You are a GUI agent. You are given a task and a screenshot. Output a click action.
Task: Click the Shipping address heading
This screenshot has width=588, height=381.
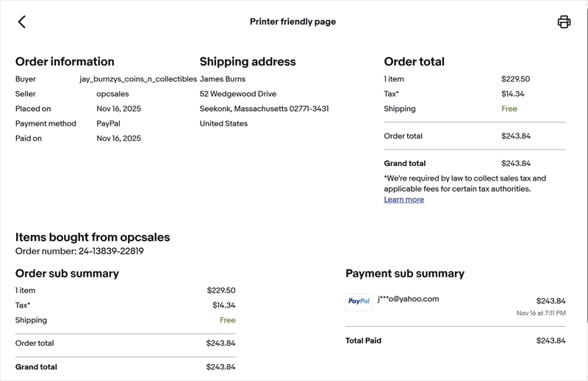(x=248, y=62)
